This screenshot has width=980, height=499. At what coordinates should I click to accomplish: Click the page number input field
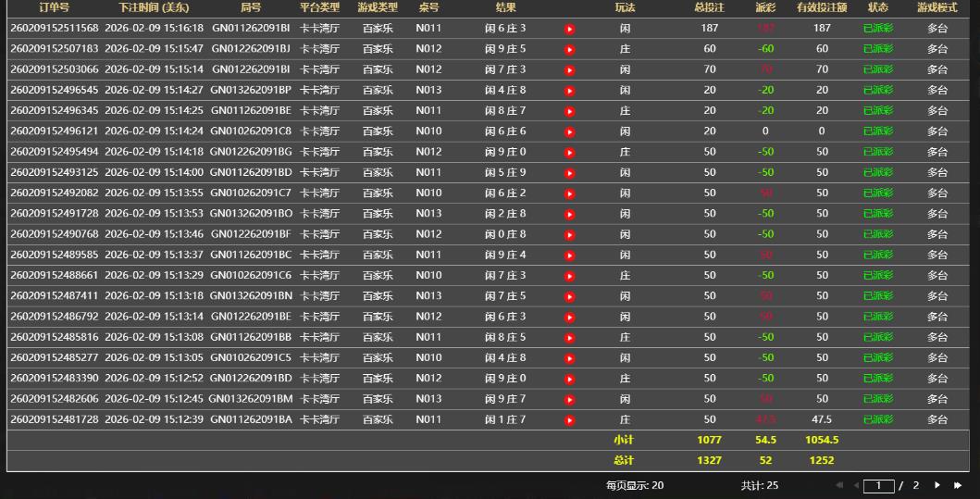point(878,485)
